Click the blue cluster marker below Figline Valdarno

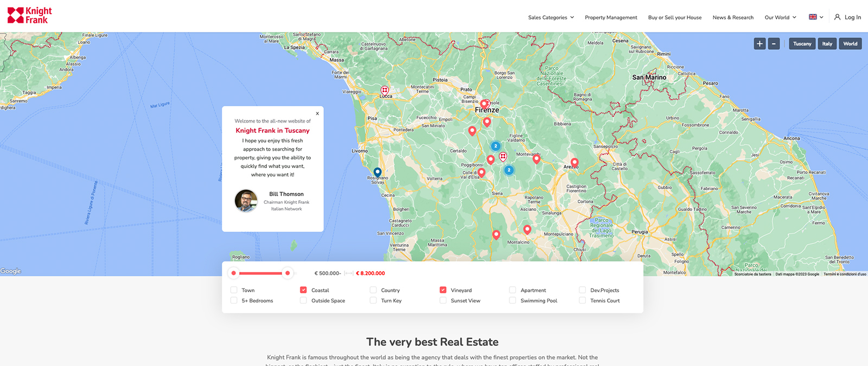(x=495, y=146)
